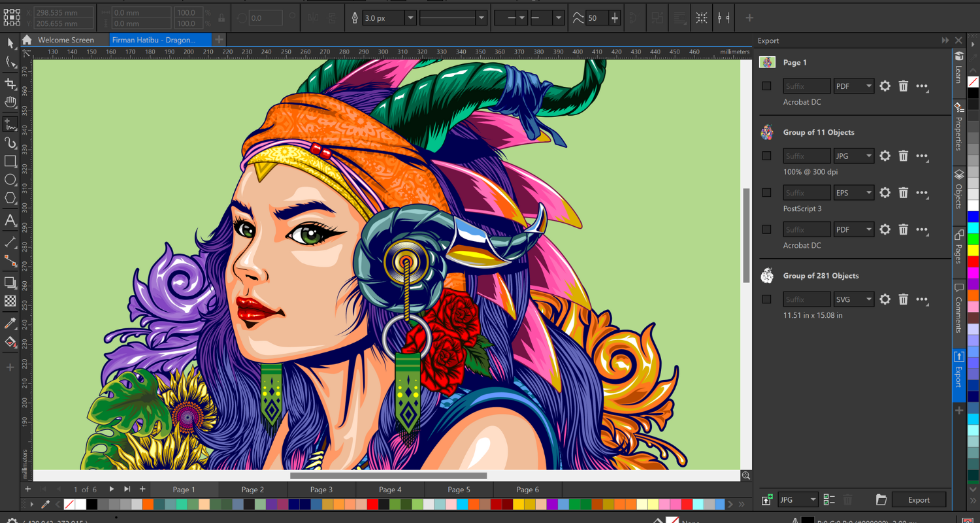This screenshot has height=523, width=980.
Task: Add page plus after last page arrow
Action: (142, 489)
